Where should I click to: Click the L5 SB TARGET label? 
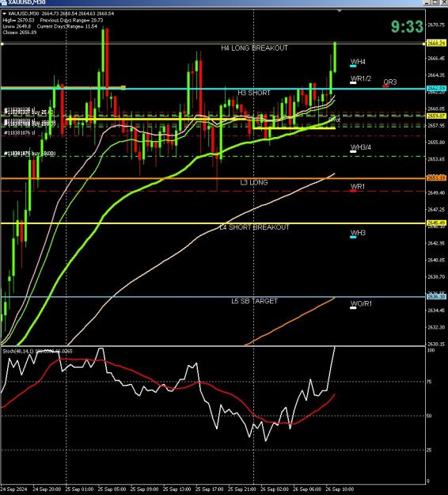coord(255,301)
